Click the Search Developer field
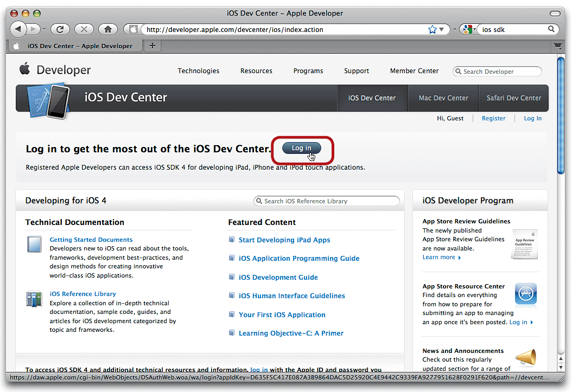 click(x=497, y=72)
